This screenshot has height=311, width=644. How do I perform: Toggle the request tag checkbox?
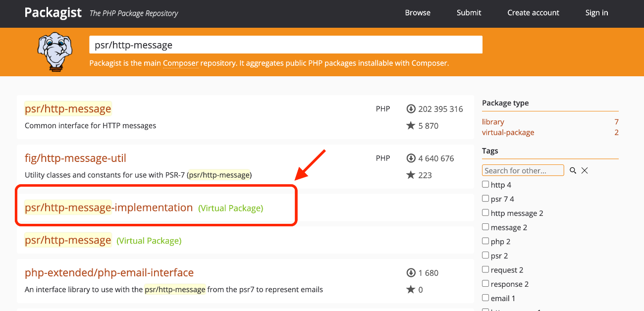(485, 270)
